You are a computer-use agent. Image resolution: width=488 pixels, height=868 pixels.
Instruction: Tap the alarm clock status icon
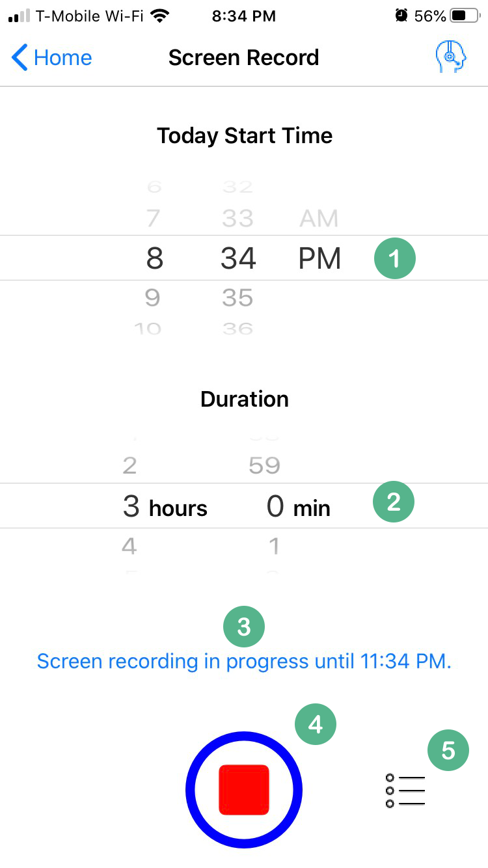point(400,16)
